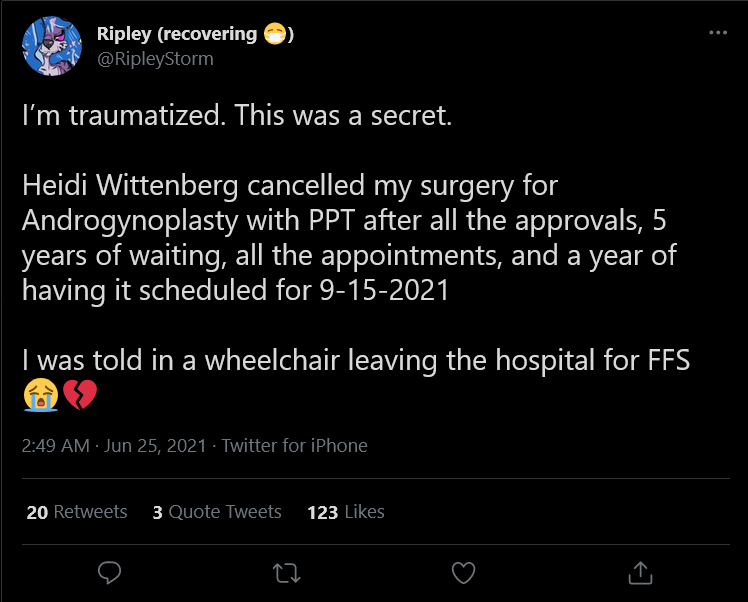Click the line "I'm traumatized. This was a secret."
The width and height of the screenshot is (748, 602).
[x=237, y=116]
